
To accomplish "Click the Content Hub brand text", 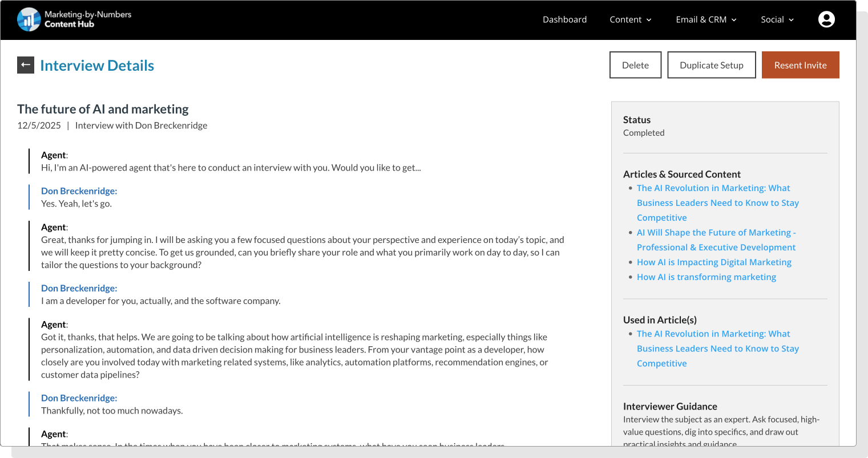I will [69, 25].
